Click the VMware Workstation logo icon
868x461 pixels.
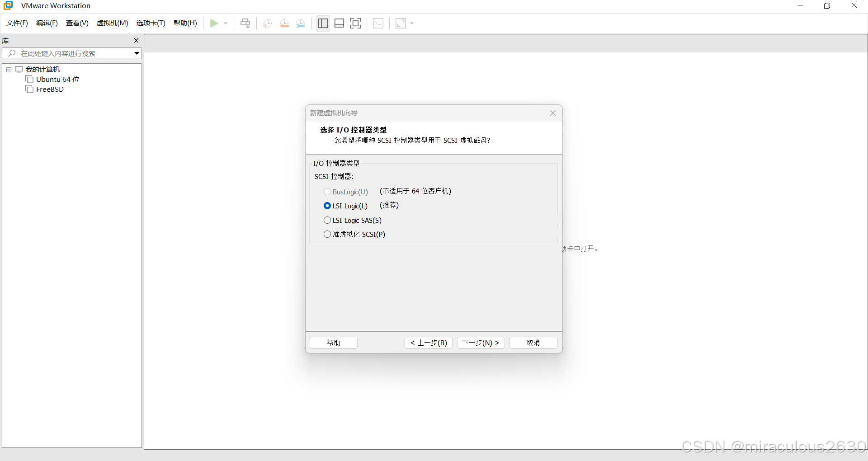[8, 5]
